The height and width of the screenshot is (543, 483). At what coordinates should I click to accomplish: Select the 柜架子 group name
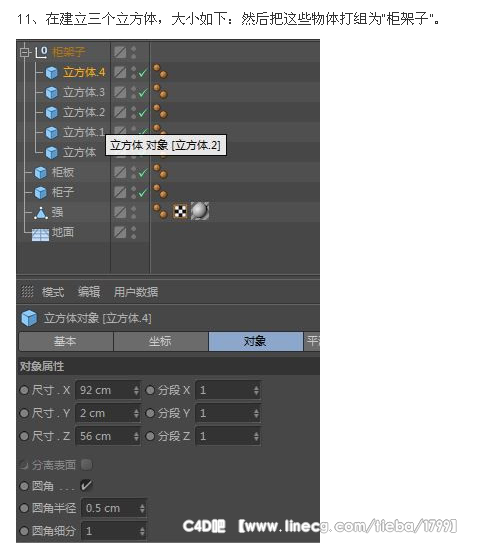pos(69,52)
